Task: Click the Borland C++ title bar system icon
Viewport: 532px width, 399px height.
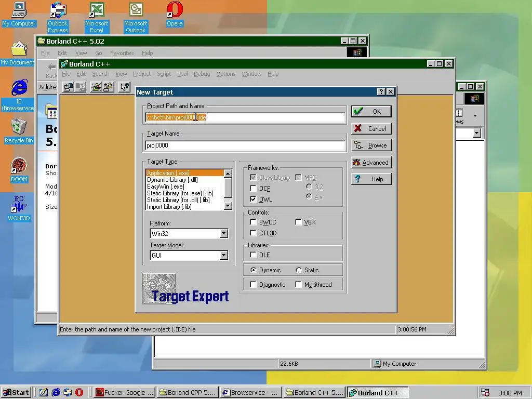Action: click(64, 64)
